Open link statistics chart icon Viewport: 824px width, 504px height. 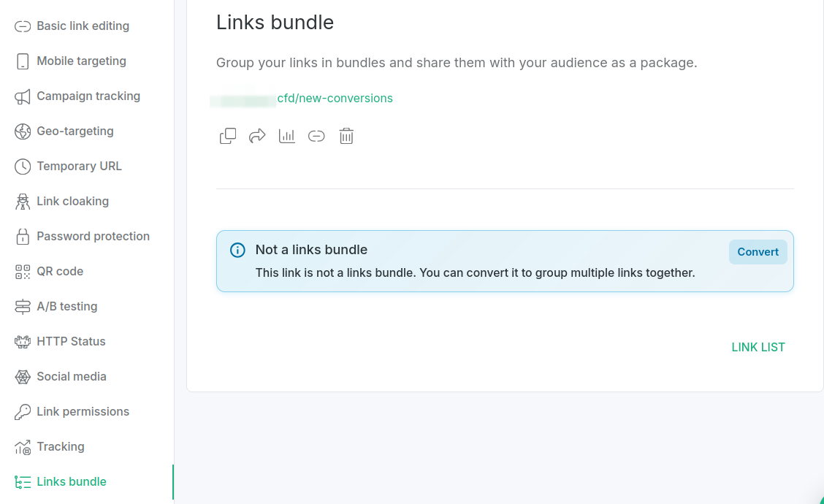tap(287, 136)
